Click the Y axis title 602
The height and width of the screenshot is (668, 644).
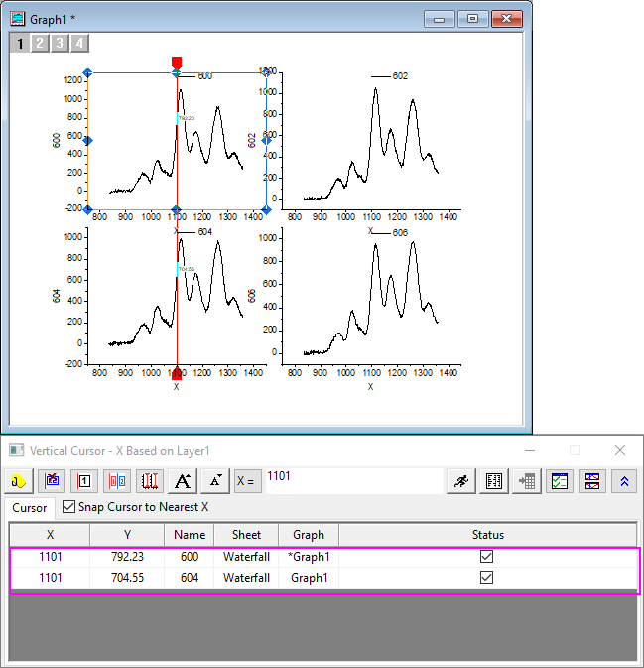[252, 140]
